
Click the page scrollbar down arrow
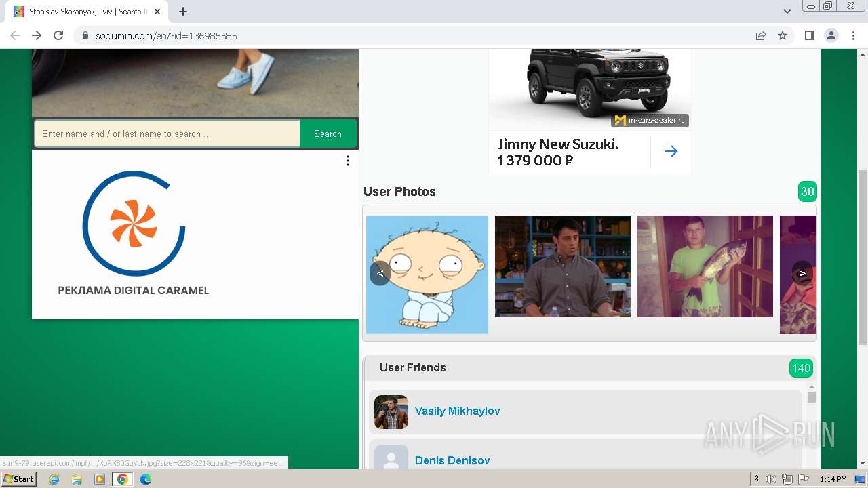click(863, 464)
